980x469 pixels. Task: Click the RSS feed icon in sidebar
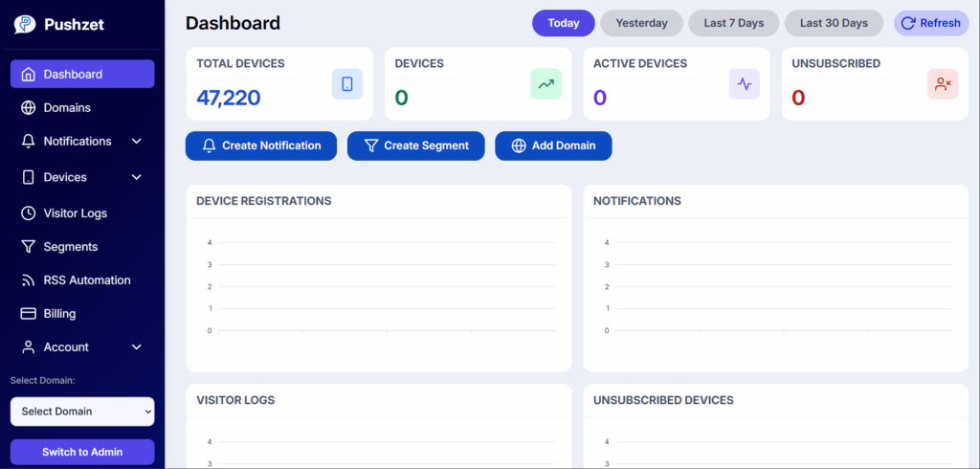[x=28, y=280]
